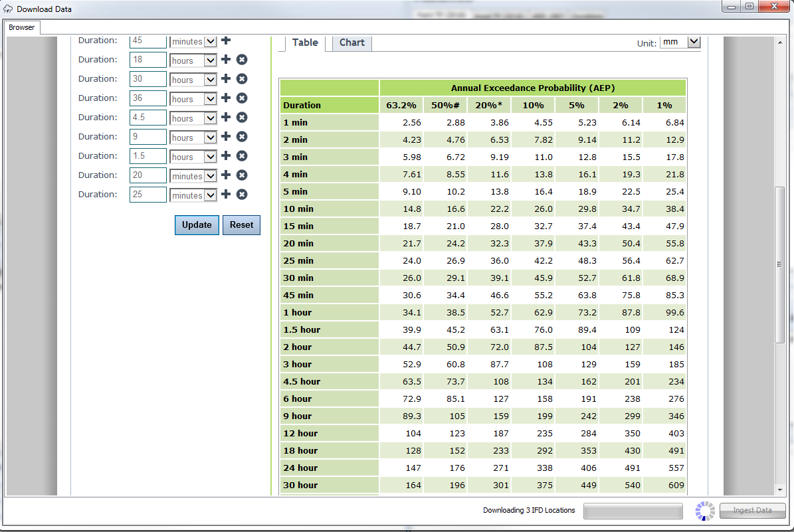The image size is (794, 532).
Task: Remove the 30 hours duration entry
Action: [x=241, y=79]
